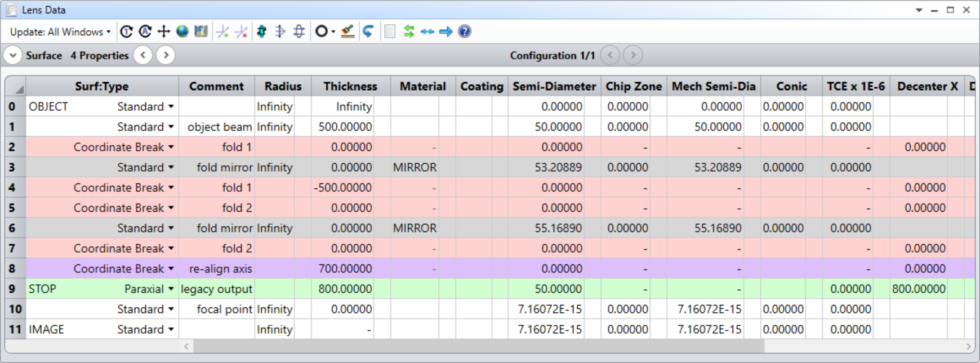
Task: Open Coordinate Break type dropdown in row 8
Action: point(171,268)
